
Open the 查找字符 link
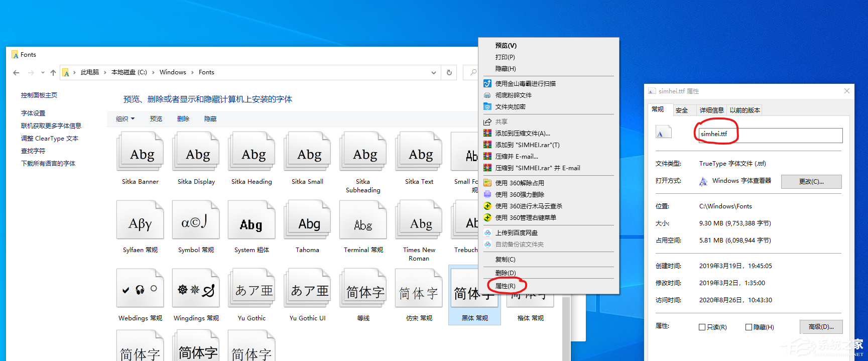tap(33, 151)
